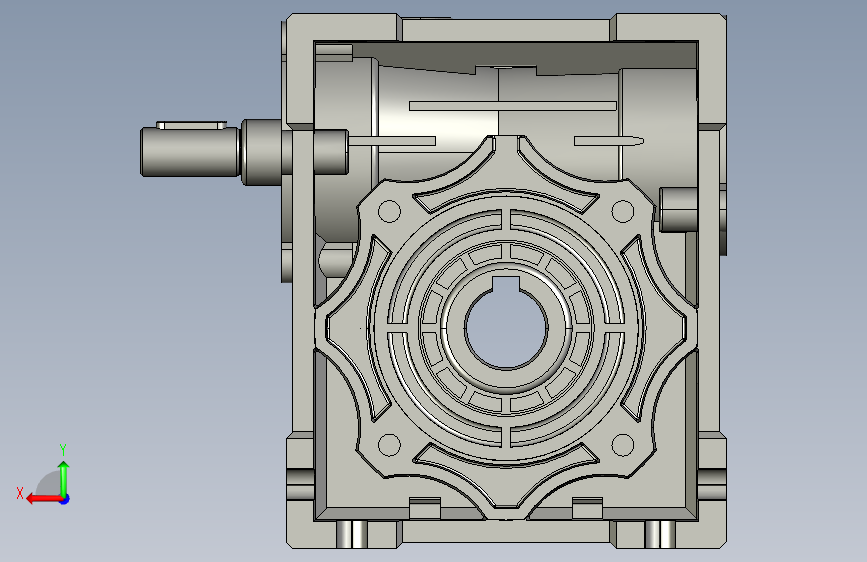
Task: Select the lower-left flange mounting hole
Action: click(389, 445)
